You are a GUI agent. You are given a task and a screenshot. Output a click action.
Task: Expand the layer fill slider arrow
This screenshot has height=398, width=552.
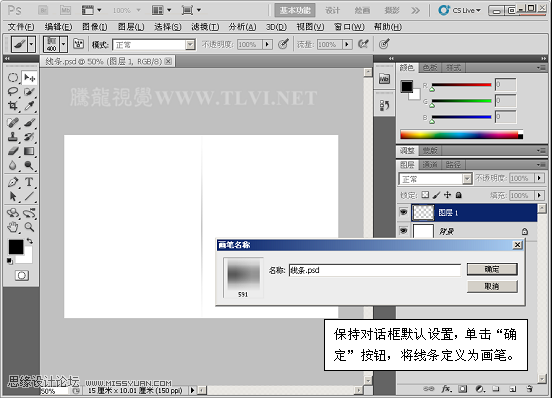coord(539,195)
